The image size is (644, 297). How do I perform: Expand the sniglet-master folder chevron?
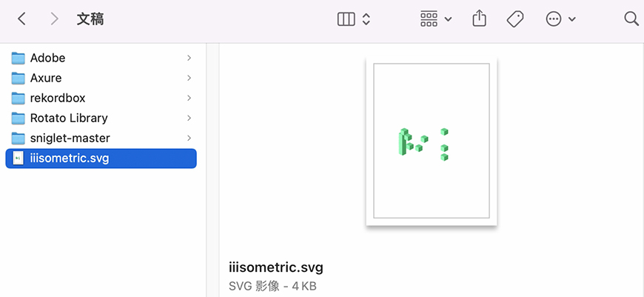click(189, 138)
